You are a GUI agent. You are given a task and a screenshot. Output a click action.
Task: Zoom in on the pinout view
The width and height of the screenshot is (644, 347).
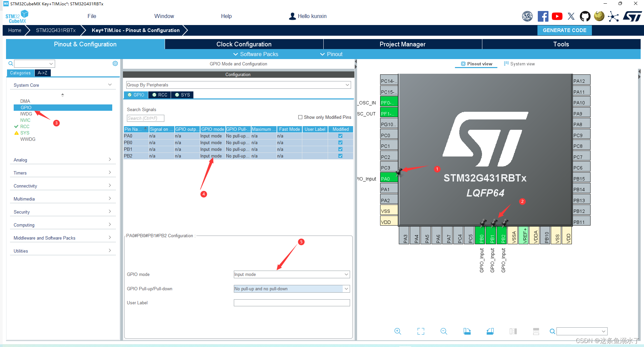397,331
